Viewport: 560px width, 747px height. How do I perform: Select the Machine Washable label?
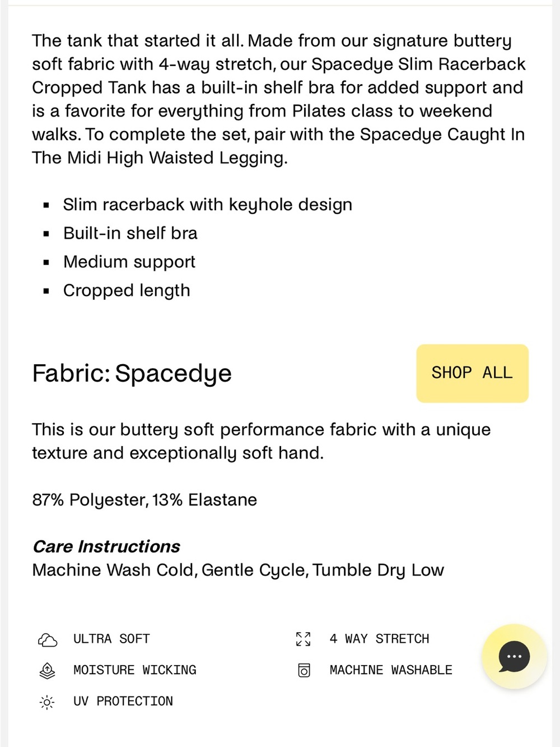point(391,670)
